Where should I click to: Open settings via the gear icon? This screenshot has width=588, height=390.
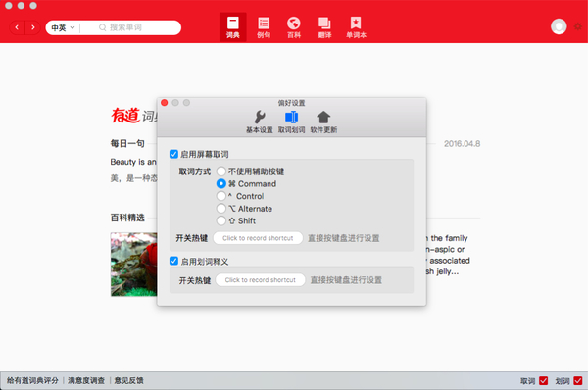(578, 26)
